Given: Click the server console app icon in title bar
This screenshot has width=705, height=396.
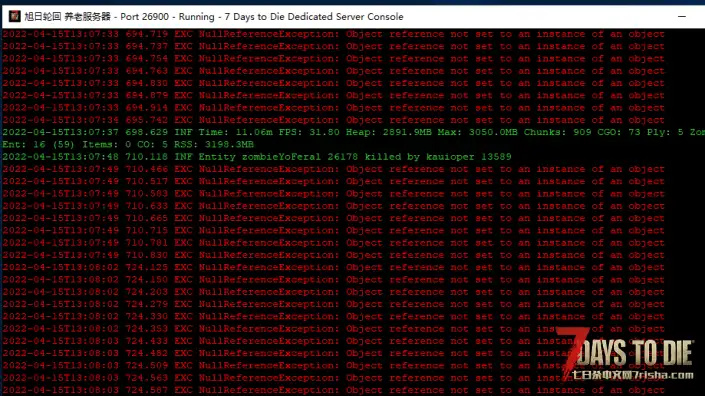Looking at the screenshot, I should click(14, 17).
